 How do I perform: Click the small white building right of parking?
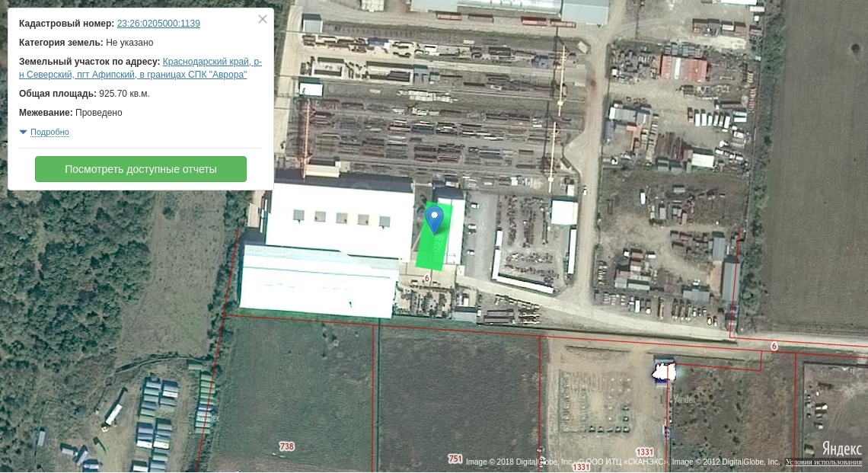point(563,213)
